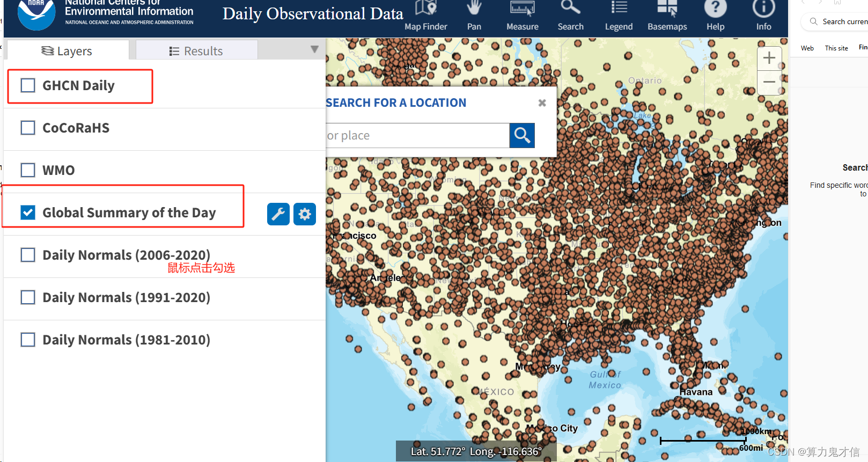This screenshot has height=462, width=868.
Task: Enable the CoCoRaHS layer checkbox
Action: coord(28,128)
